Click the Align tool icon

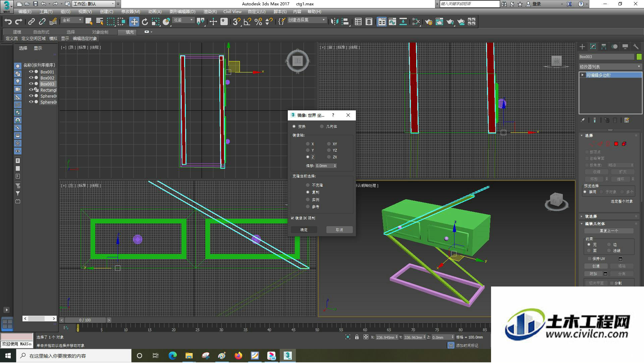[x=345, y=22]
